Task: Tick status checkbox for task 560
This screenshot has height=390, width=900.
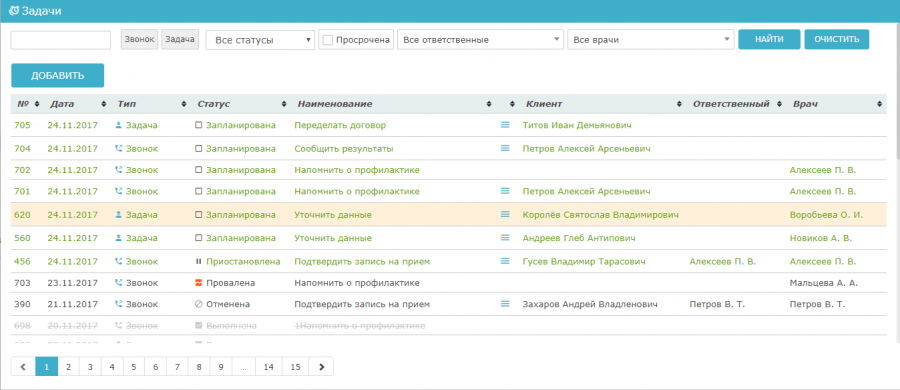Action: (199, 238)
